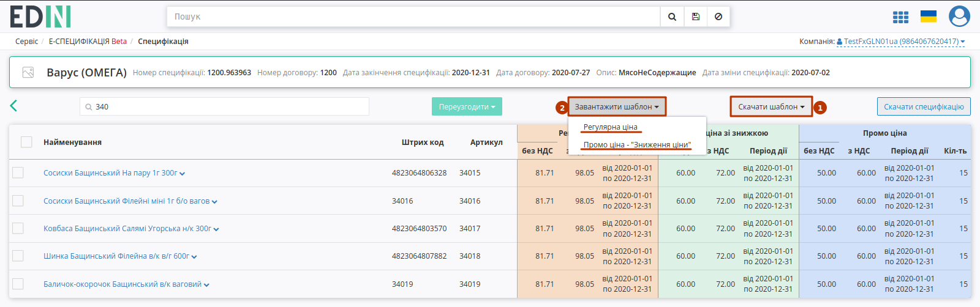Expand chevron after Сосиски Філейні міні name
980x307 pixels.
coord(214,202)
